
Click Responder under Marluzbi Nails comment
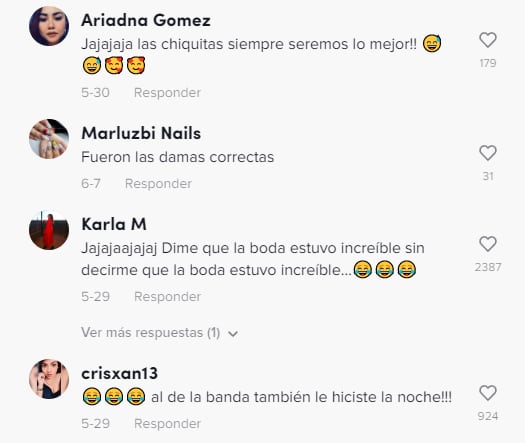click(x=158, y=183)
